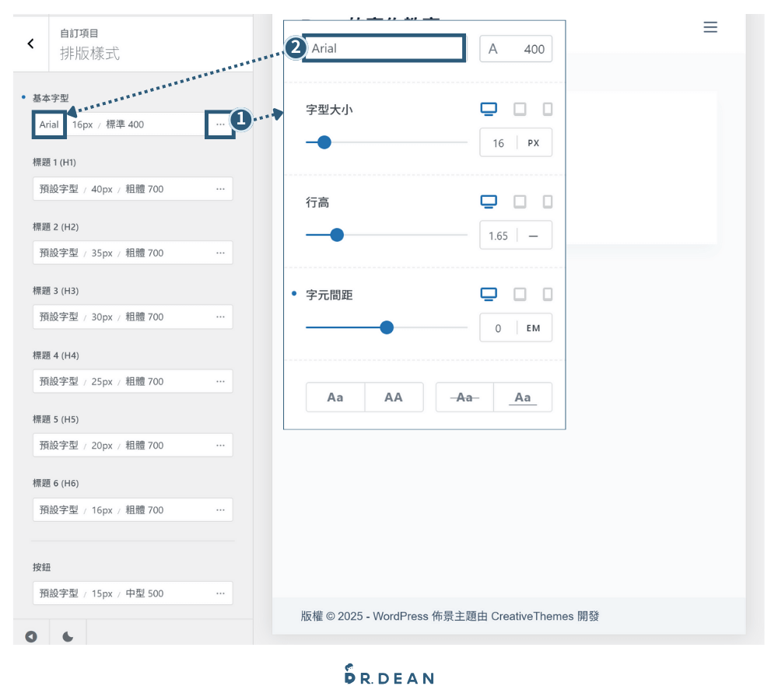Image resolution: width=778 pixels, height=700 pixels.
Task: Select mobile device icon for 字元間距
Action: 547,294
